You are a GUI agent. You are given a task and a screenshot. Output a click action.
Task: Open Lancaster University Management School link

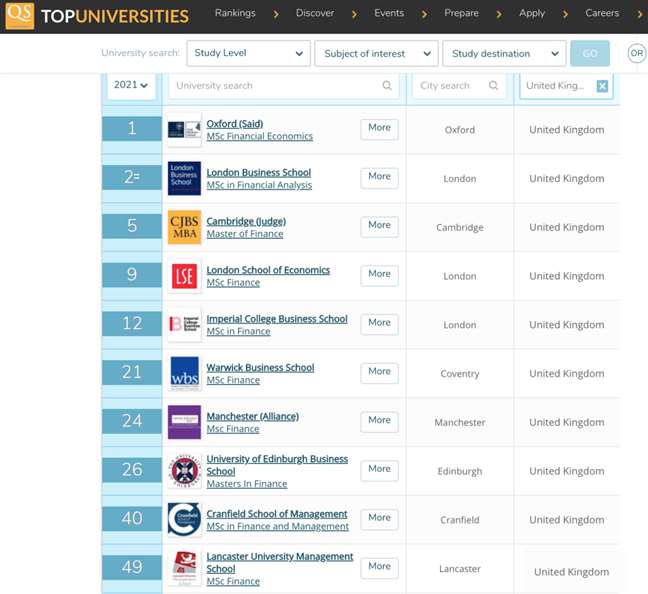pyautogui.click(x=280, y=563)
